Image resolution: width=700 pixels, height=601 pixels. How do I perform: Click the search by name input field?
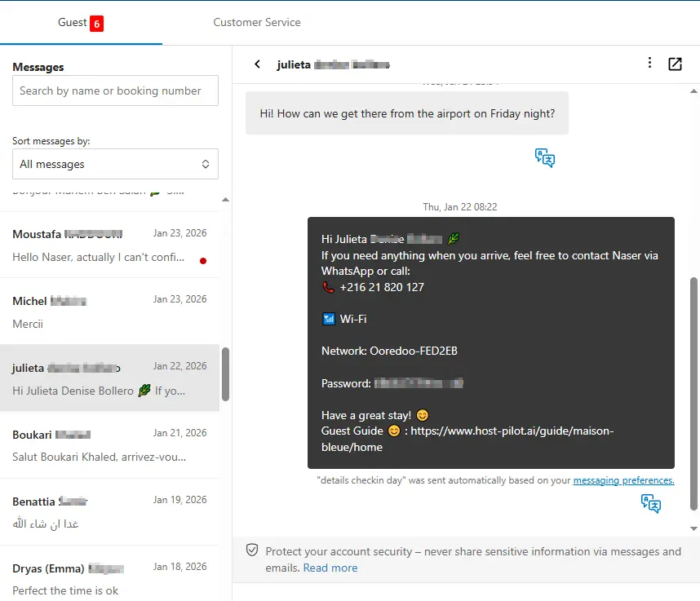point(115,91)
